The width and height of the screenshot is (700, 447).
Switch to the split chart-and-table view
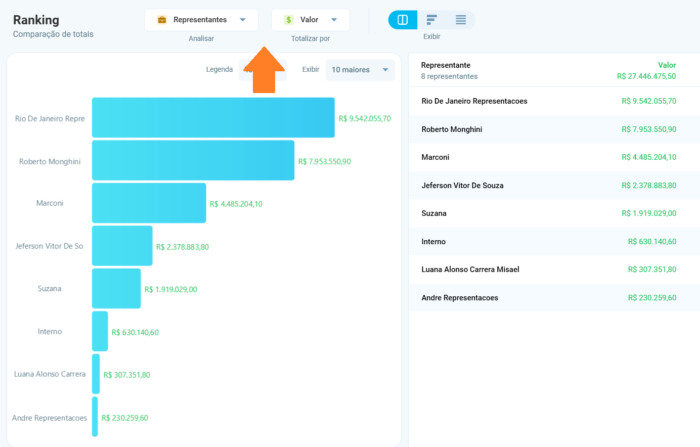tap(402, 20)
